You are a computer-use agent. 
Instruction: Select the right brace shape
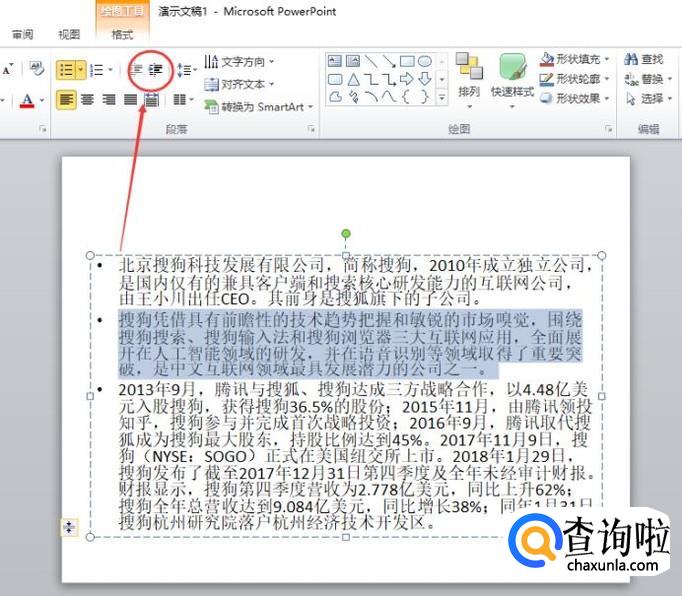click(x=424, y=97)
